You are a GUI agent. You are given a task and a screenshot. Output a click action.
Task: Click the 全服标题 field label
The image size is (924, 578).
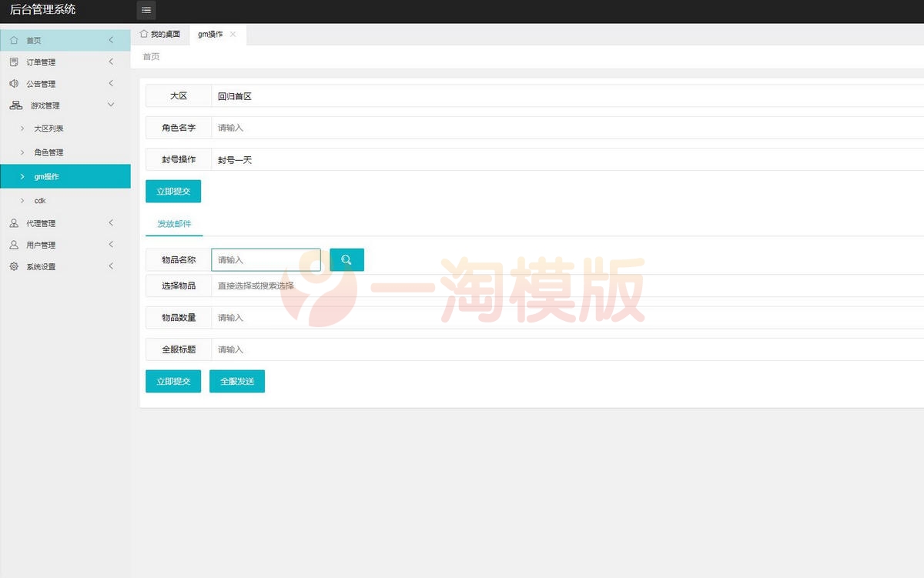[179, 349]
